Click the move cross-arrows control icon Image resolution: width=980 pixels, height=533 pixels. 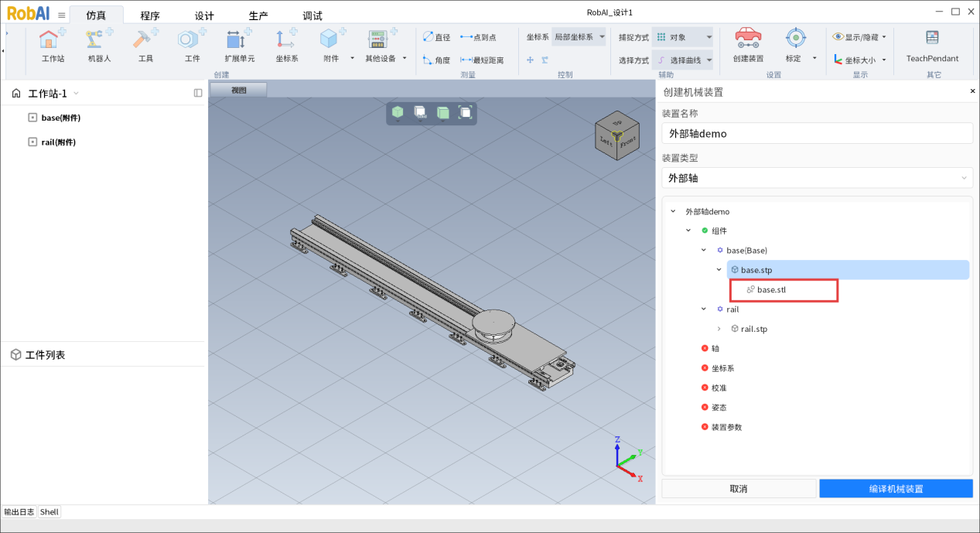point(531,60)
